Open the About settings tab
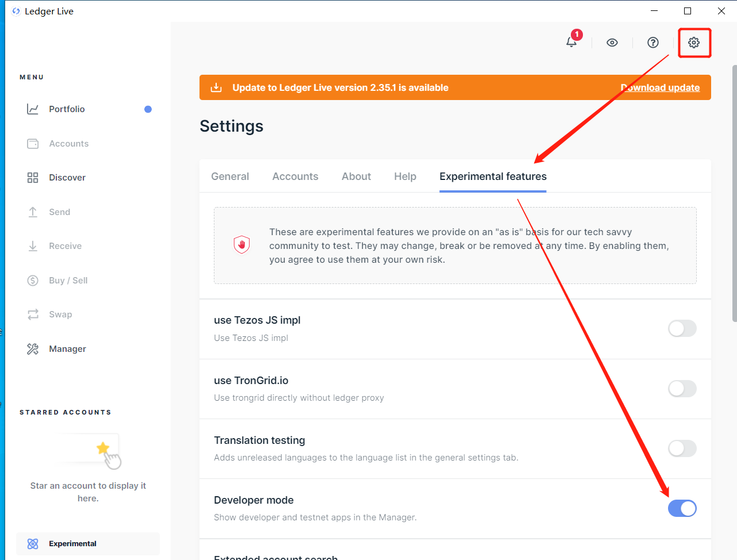737x560 pixels. 356,177
